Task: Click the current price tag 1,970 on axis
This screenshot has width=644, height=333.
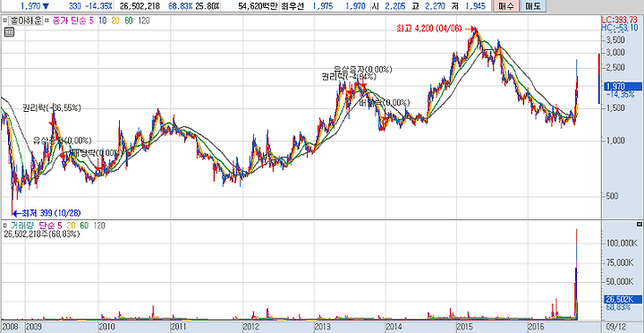Action: [622, 86]
